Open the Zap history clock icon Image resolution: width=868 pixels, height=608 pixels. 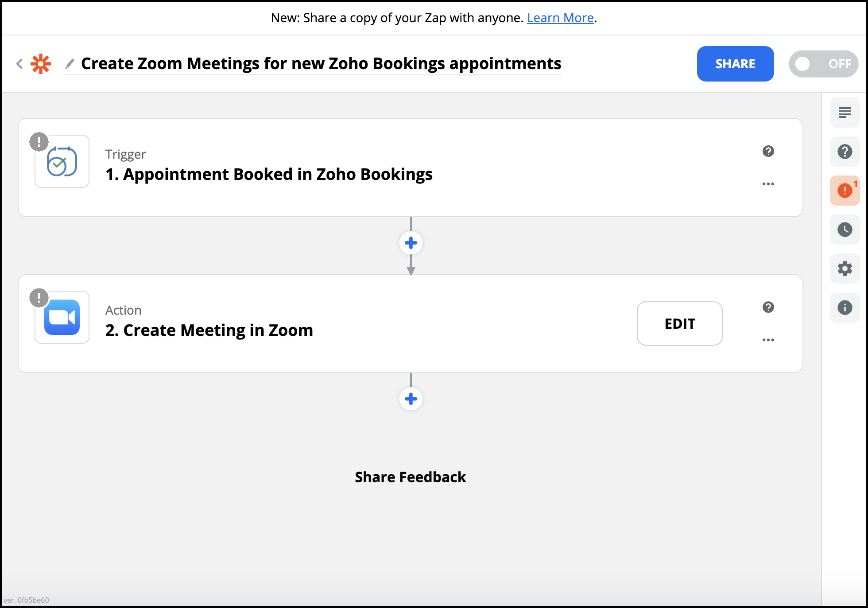point(845,230)
